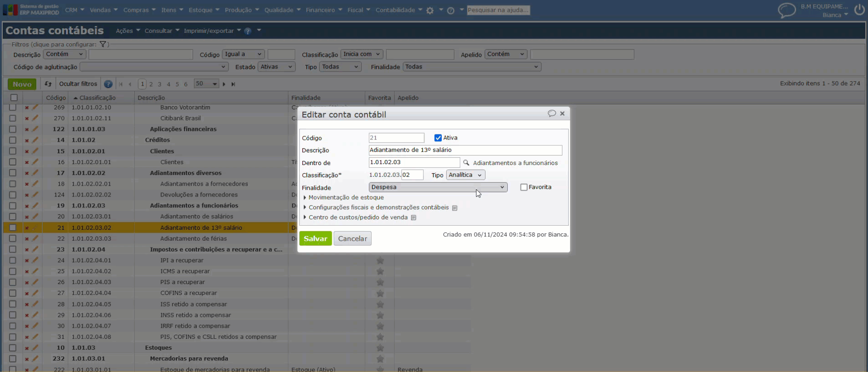Enable the Favorita checkbox

click(524, 187)
